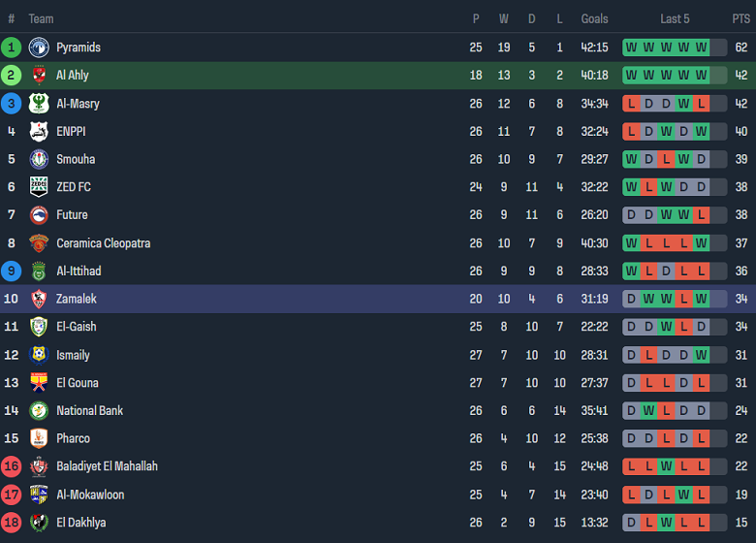Click the Pyramids club crest icon
Viewport: 756px width, 543px height.
pyautogui.click(x=39, y=48)
